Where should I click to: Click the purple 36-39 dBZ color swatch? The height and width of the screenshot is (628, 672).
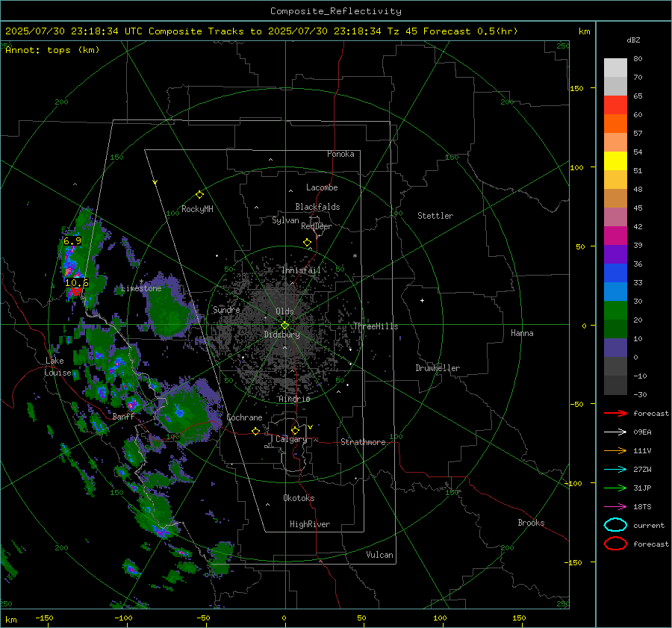(x=615, y=254)
